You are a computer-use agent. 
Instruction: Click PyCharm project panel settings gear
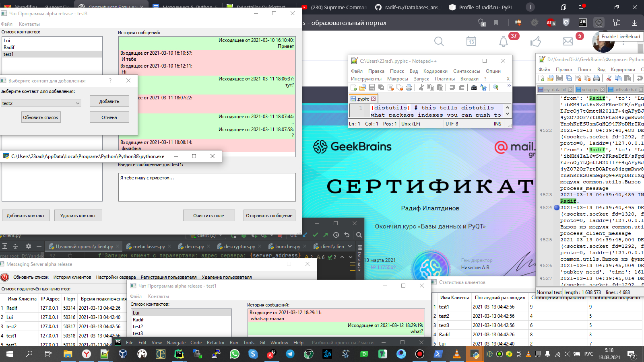tap(28, 246)
